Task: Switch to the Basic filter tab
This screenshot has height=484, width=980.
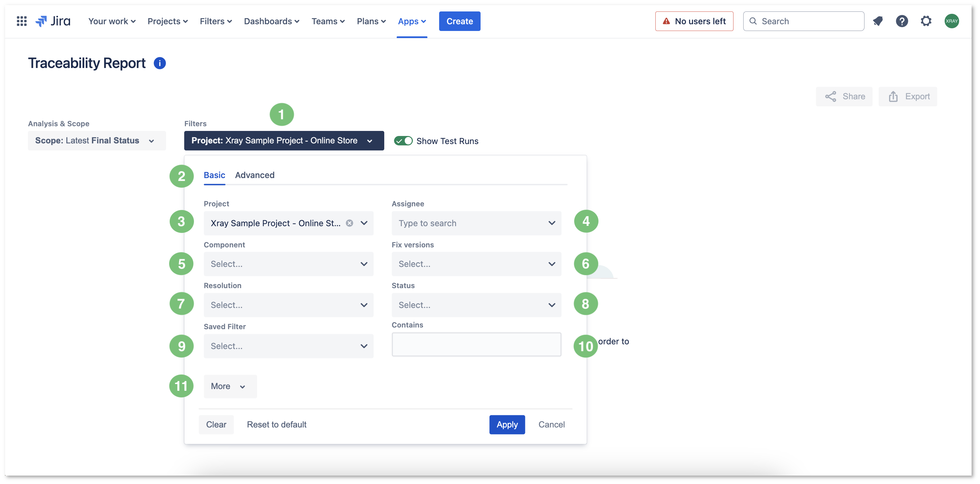Action: [x=214, y=175]
